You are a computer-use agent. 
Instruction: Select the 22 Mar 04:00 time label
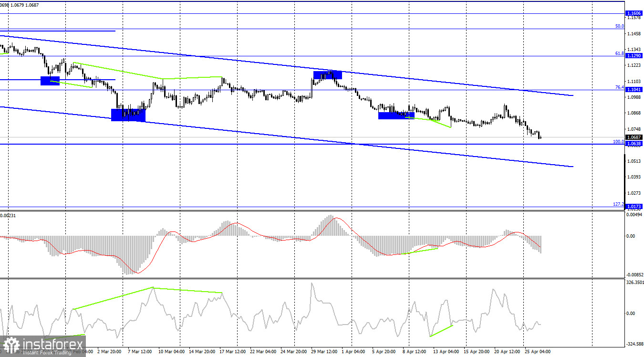(263, 352)
